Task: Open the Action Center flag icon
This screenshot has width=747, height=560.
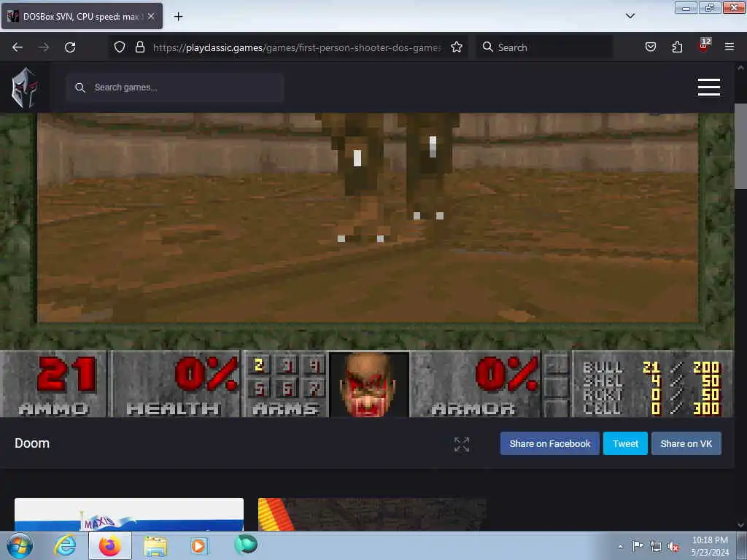Action: [638, 546]
